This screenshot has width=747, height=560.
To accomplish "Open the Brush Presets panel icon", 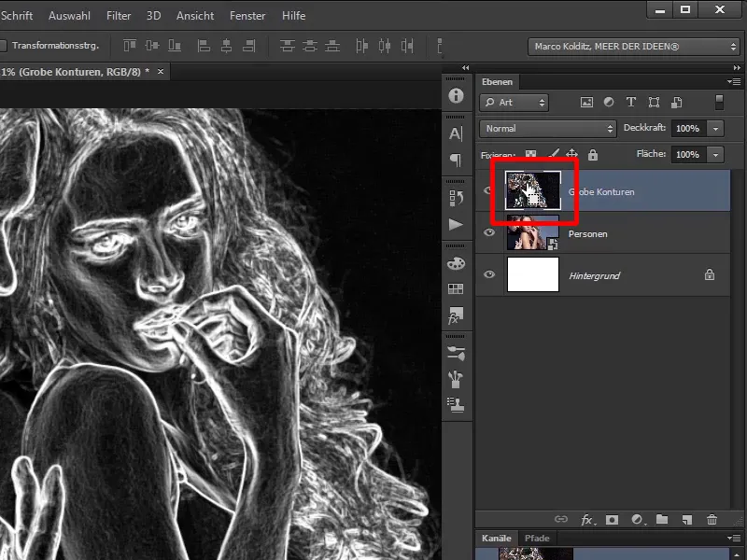I will pos(456,354).
